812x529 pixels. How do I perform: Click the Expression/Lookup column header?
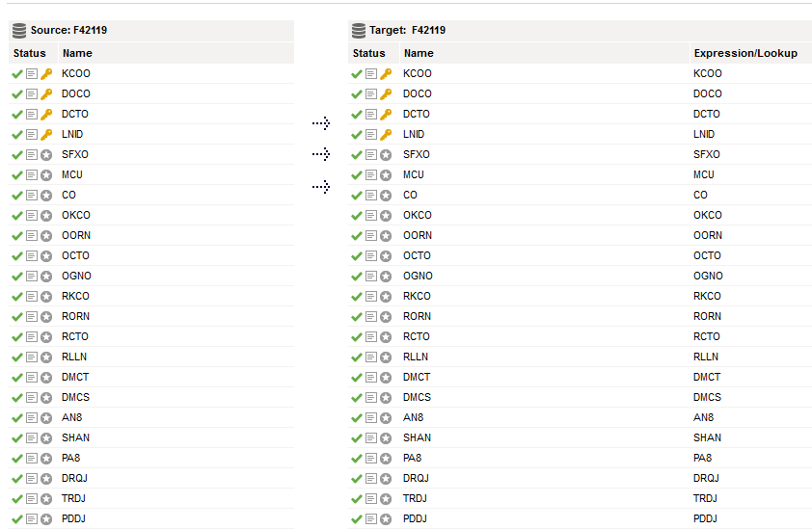[745, 53]
